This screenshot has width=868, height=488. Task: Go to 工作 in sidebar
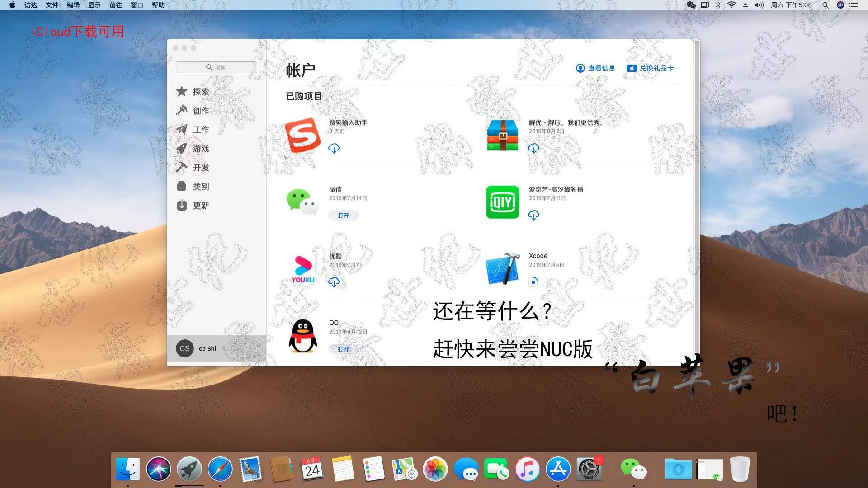click(x=193, y=130)
